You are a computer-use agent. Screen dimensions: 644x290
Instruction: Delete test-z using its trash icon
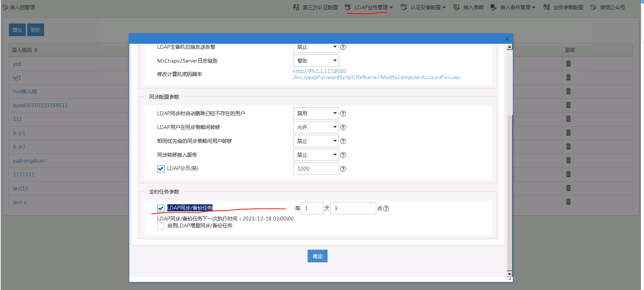pos(568,202)
